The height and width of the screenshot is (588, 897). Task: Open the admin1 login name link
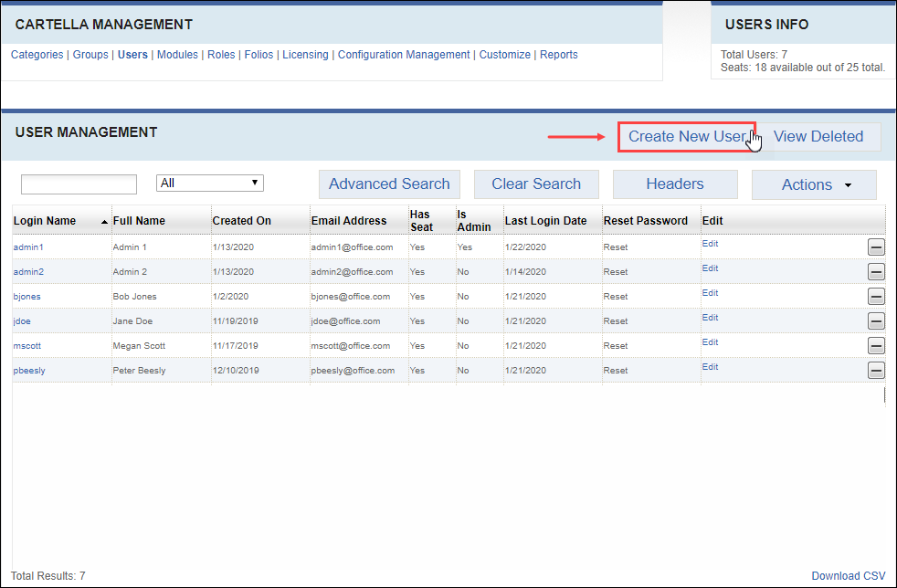28,247
